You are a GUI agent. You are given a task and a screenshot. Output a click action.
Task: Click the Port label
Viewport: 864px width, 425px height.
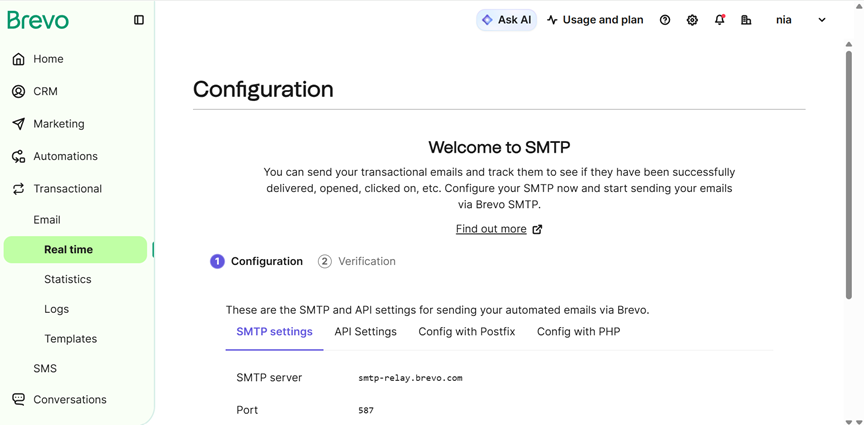coord(247,410)
